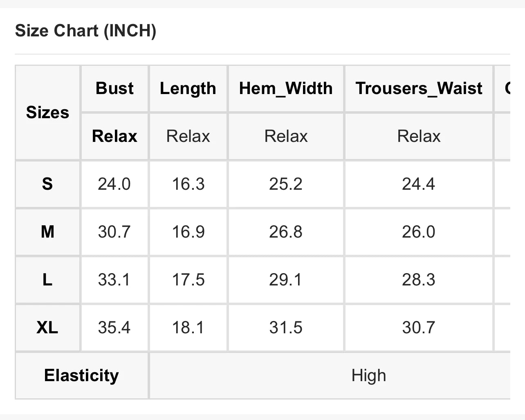Click the Hem_Width column header
The width and height of the screenshot is (525, 420).
[286, 88]
